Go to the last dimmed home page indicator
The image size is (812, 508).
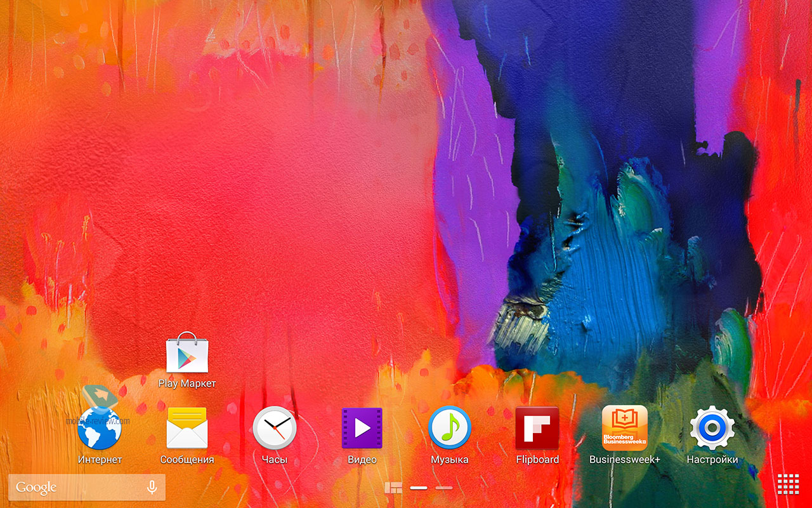444,488
